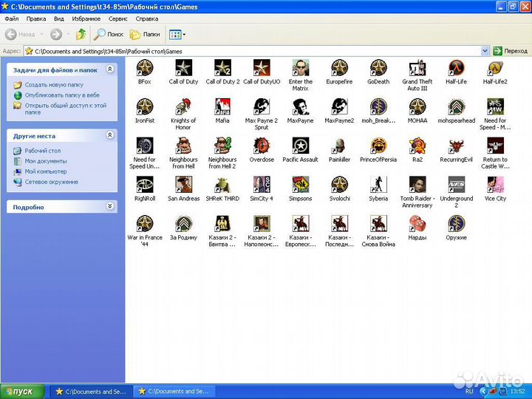The height and width of the screenshot is (399, 532).
Task: Select Neighbours from Hell 2 shortcut
Action: click(x=222, y=153)
